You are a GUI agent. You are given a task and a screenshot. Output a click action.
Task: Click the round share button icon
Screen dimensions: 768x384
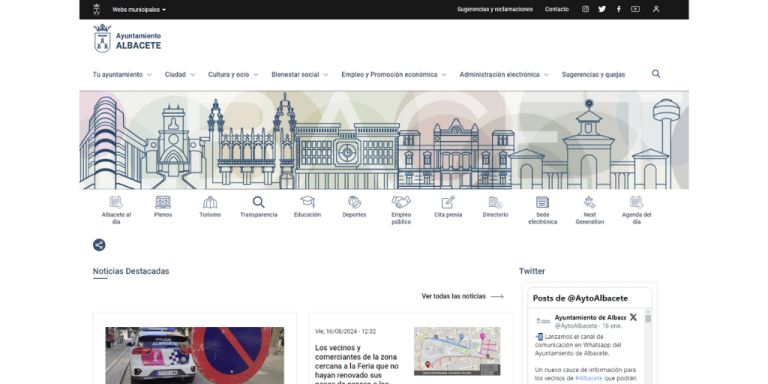(99, 245)
